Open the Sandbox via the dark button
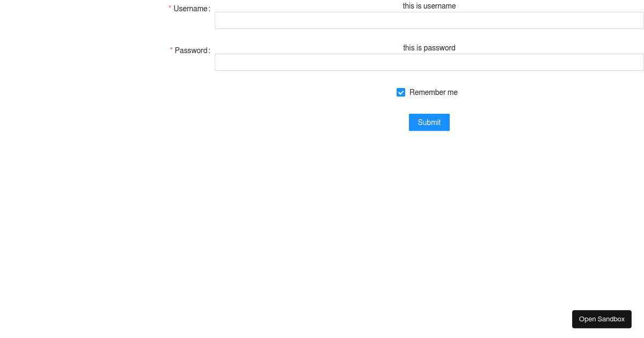 click(x=602, y=319)
